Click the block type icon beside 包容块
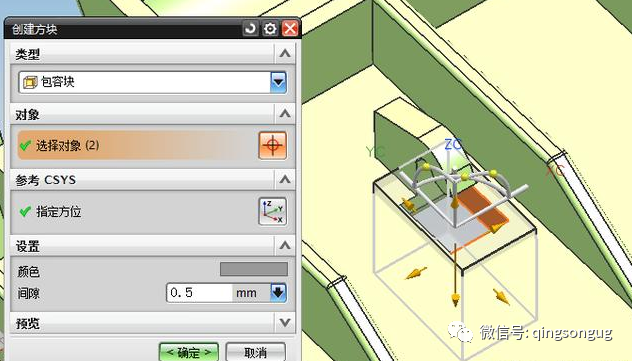This screenshot has height=361, width=632. click(30, 82)
